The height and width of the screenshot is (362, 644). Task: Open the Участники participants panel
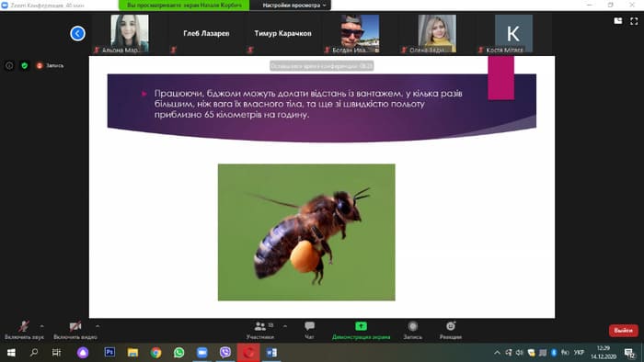(x=260, y=330)
